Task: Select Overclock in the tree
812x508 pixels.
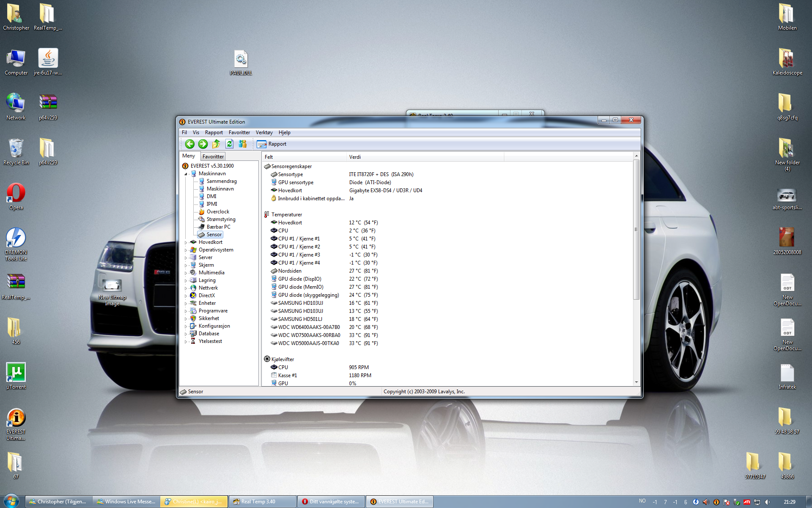Action: point(217,212)
